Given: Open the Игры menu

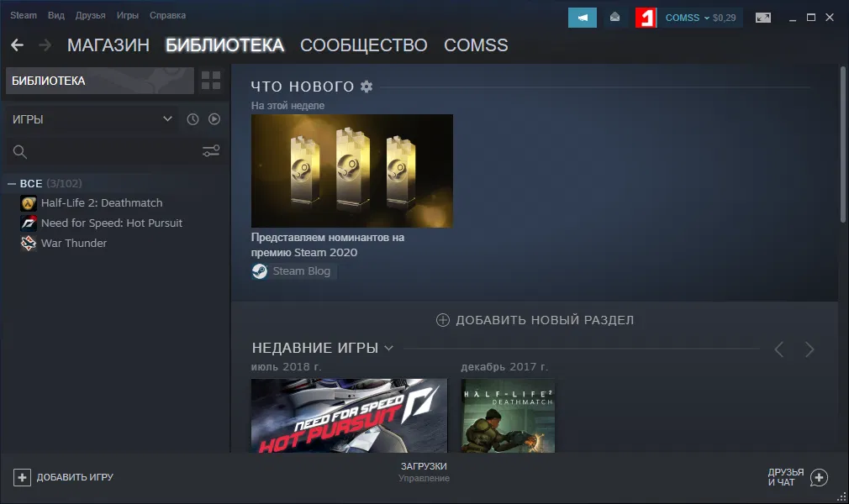Looking at the screenshot, I should click(x=127, y=15).
